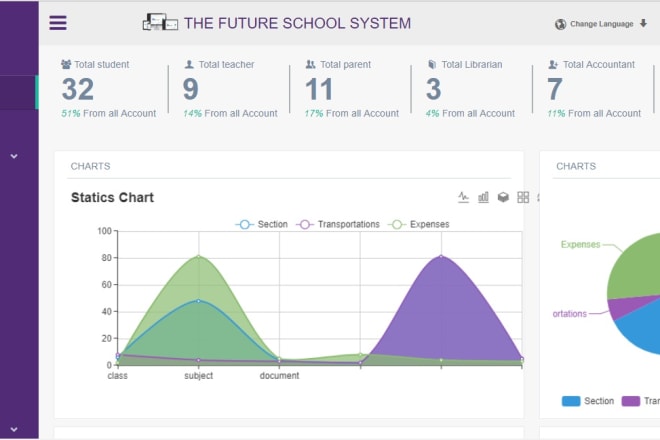The height and width of the screenshot is (440, 660).
Task: Click the purple Transportations pie slice
Action: tap(622, 307)
